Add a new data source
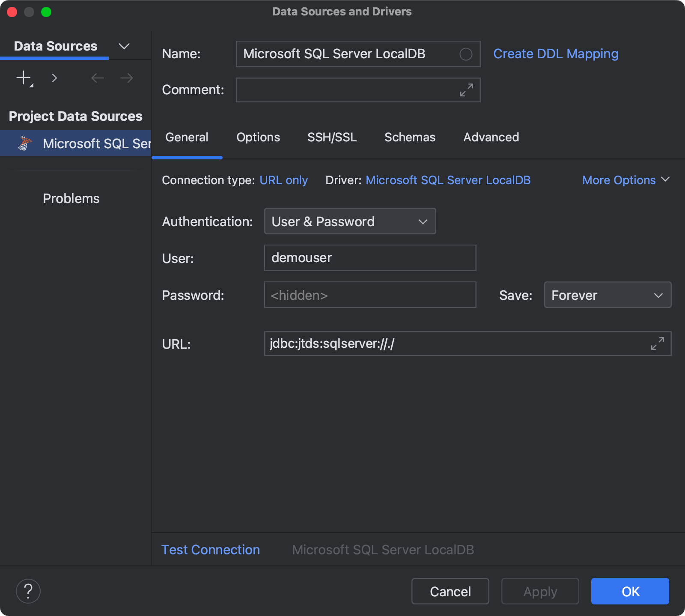The height and width of the screenshot is (616, 685). [x=23, y=78]
